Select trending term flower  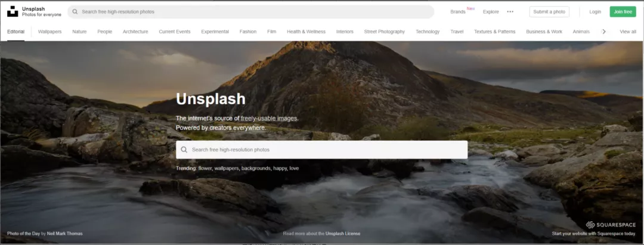click(x=205, y=168)
